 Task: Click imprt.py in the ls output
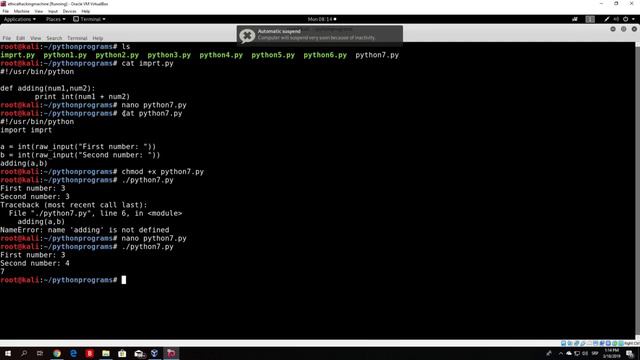pos(18,55)
